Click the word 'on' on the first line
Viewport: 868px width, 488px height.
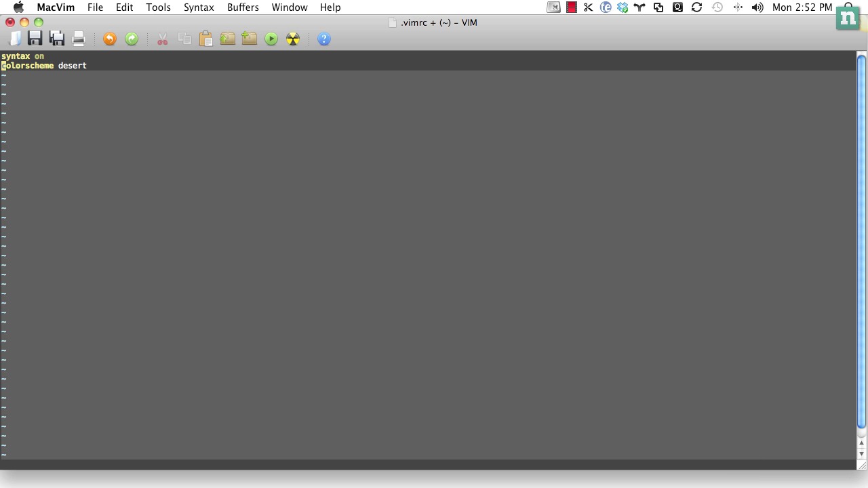tap(39, 56)
